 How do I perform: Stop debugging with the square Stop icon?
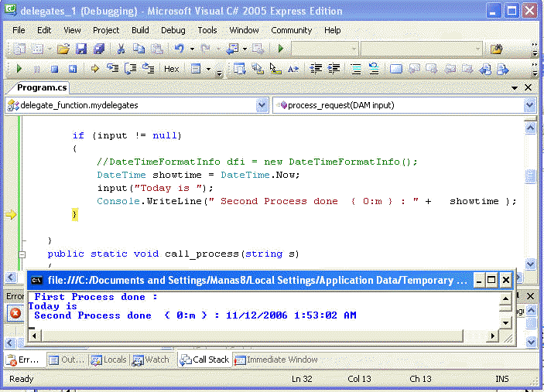pyautogui.click(x=54, y=69)
